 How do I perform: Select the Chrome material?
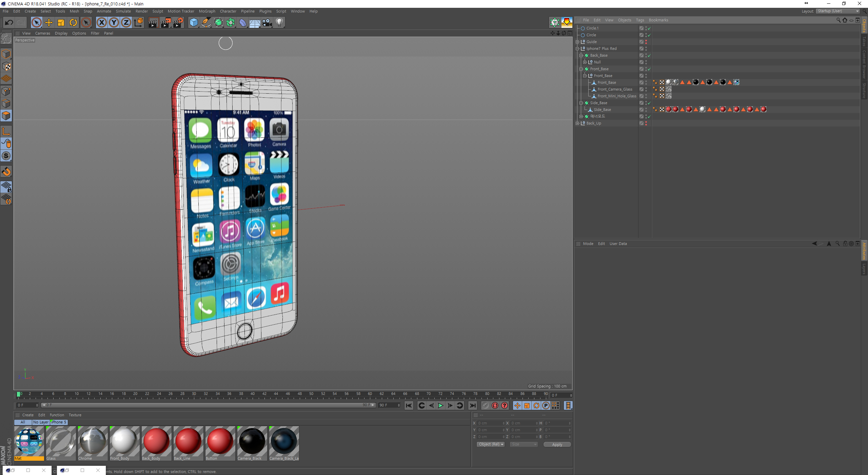pos(93,443)
